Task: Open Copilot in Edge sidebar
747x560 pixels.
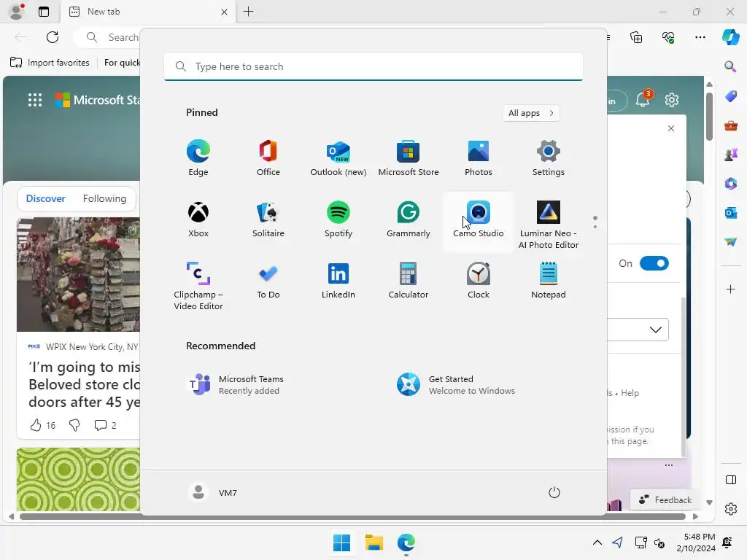Action: (731, 37)
